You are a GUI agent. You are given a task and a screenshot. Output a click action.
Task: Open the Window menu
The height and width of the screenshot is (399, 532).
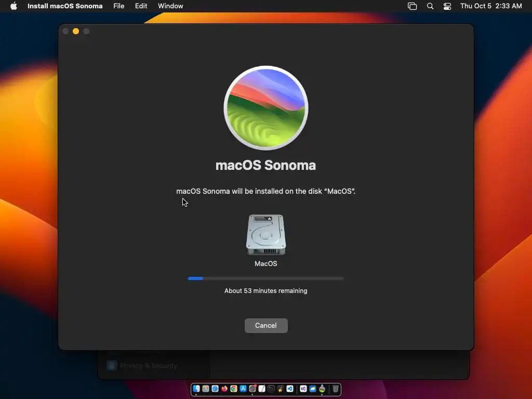pyautogui.click(x=170, y=6)
